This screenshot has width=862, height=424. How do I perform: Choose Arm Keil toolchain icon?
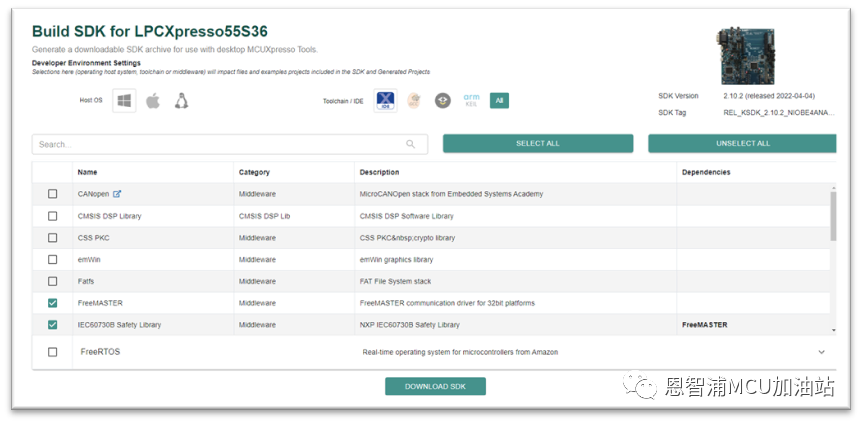point(471,100)
